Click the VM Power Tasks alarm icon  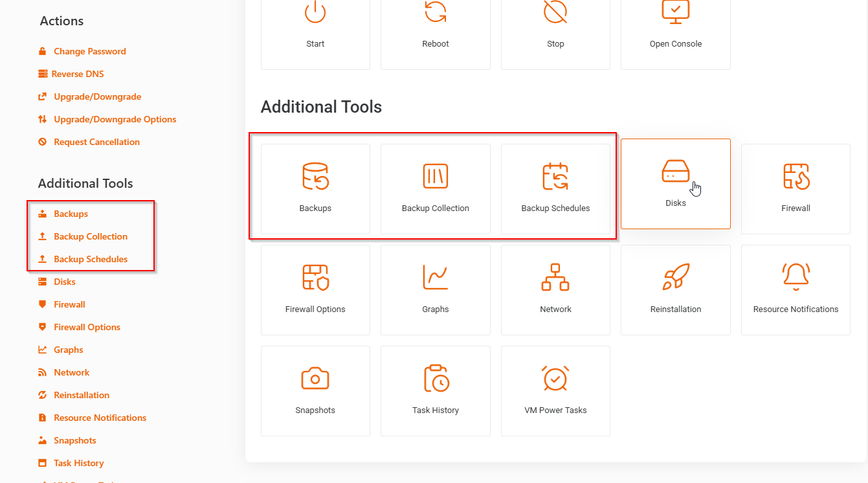[x=555, y=378]
